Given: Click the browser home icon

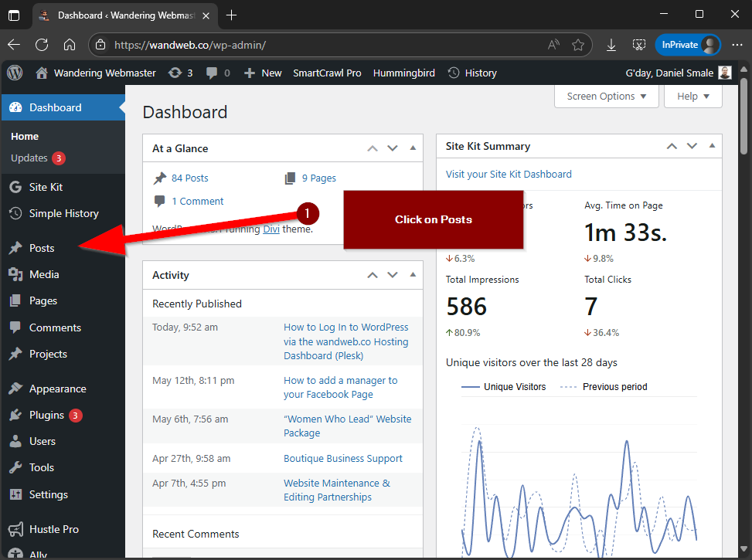Looking at the screenshot, I should (x=70, y=45).
